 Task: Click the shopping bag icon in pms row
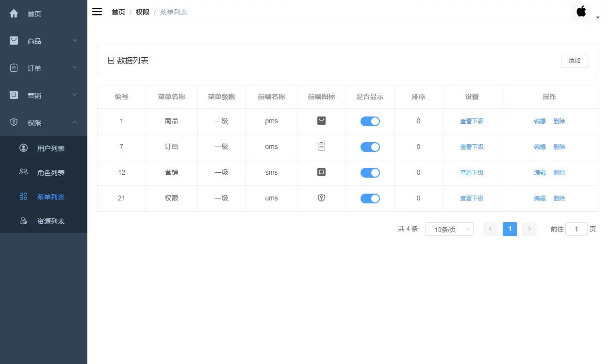click(x=321, y=120)
